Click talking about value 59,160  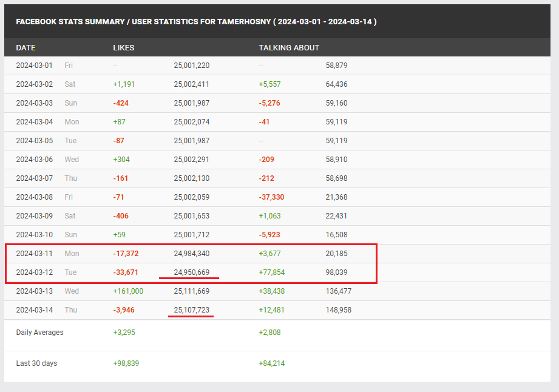[x=336, y=103]
